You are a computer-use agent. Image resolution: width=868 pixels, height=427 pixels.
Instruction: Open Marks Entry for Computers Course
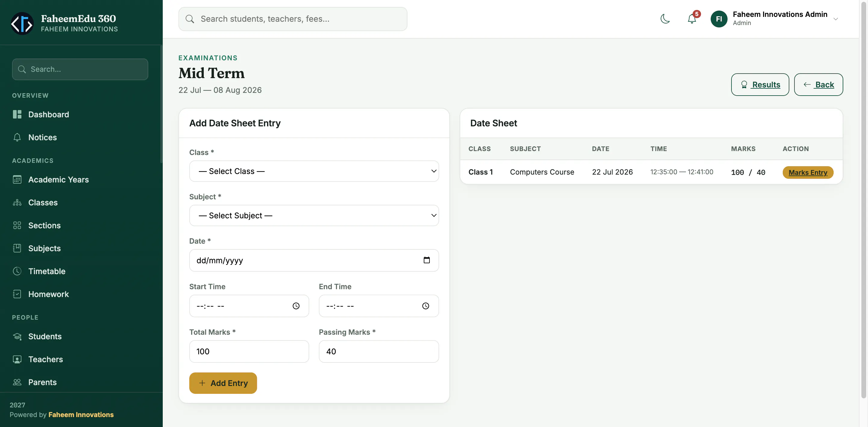pyautogui.click(x=808, y=172)
